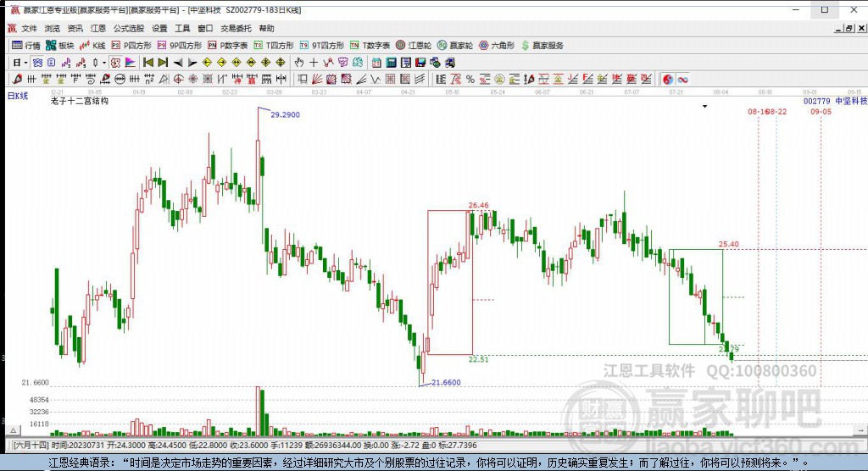The image size is (868, 471).
Task: Toggle the yin-yang icon
Action: click(668, 79)
